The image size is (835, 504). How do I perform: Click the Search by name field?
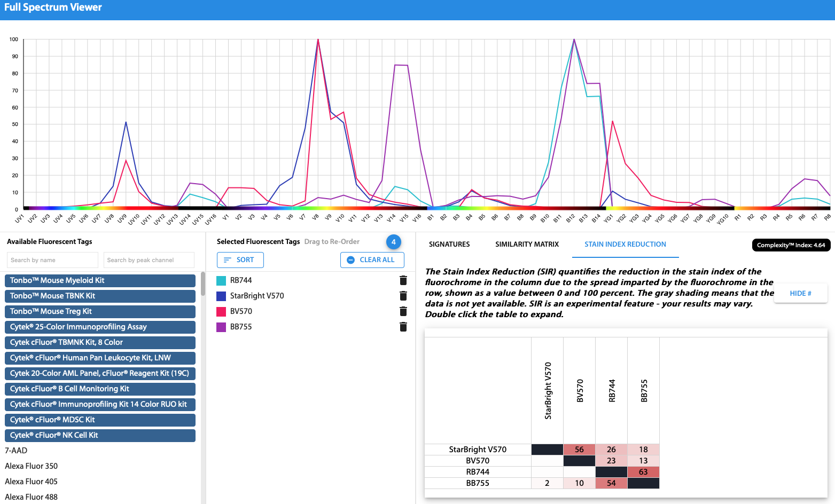[x=52, y=260]
